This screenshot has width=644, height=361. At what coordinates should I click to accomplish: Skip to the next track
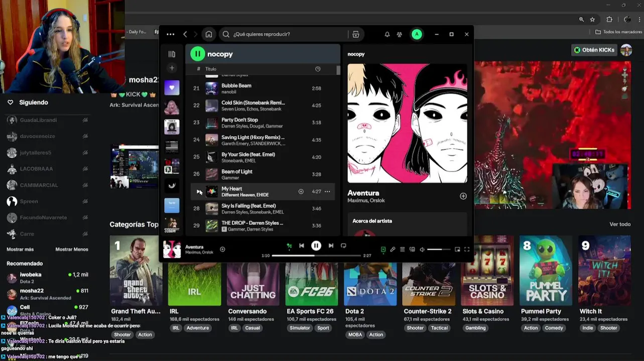coord(331,246)
